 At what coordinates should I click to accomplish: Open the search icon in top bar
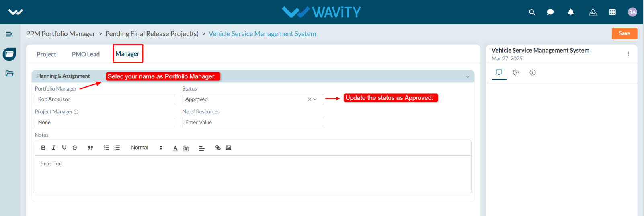(532, 12)
